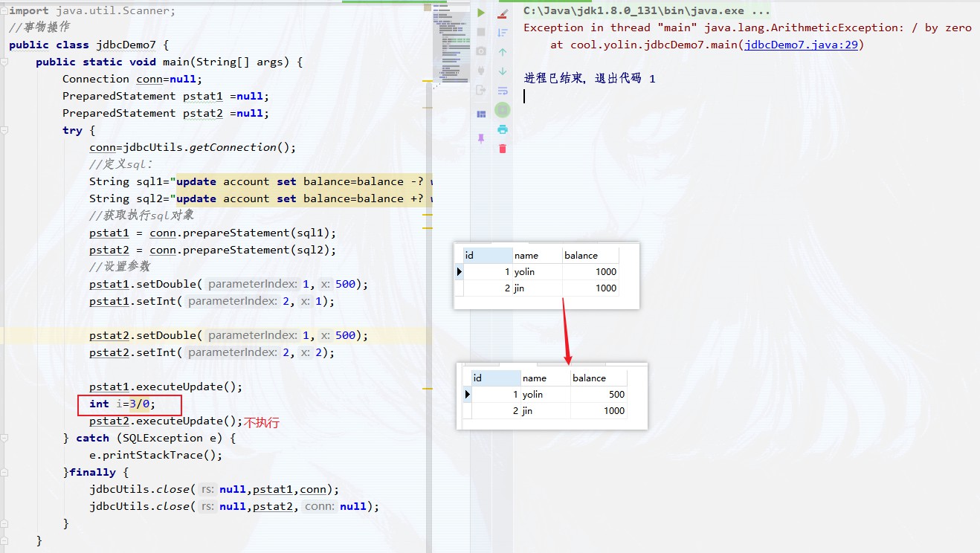Print console output with printer icon

[x=503, y=129]
